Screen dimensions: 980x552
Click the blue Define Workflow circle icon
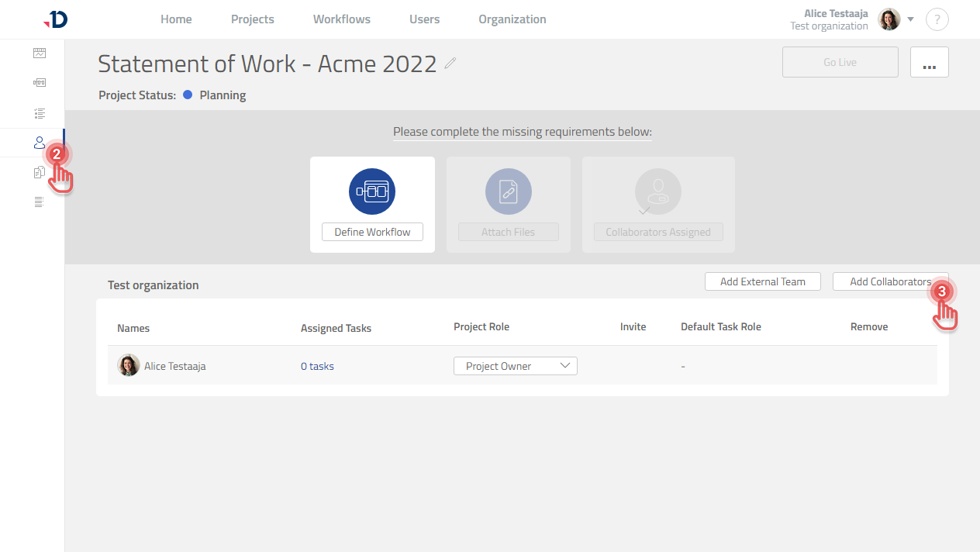372,191
